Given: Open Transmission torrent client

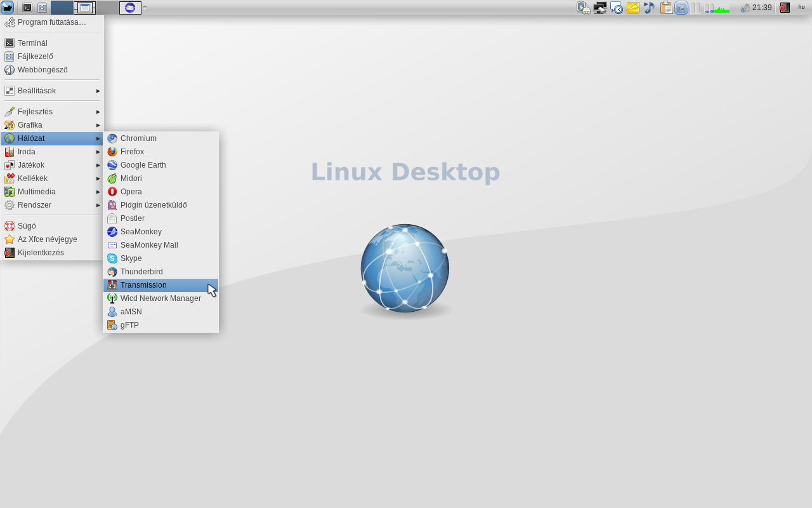Looking at the screenshot, I should (160, 285).
